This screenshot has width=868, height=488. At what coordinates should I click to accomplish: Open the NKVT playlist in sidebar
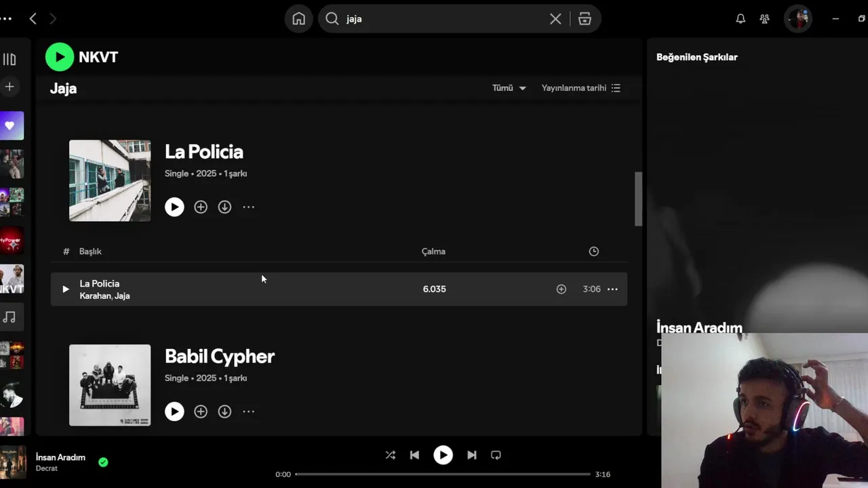12,279
